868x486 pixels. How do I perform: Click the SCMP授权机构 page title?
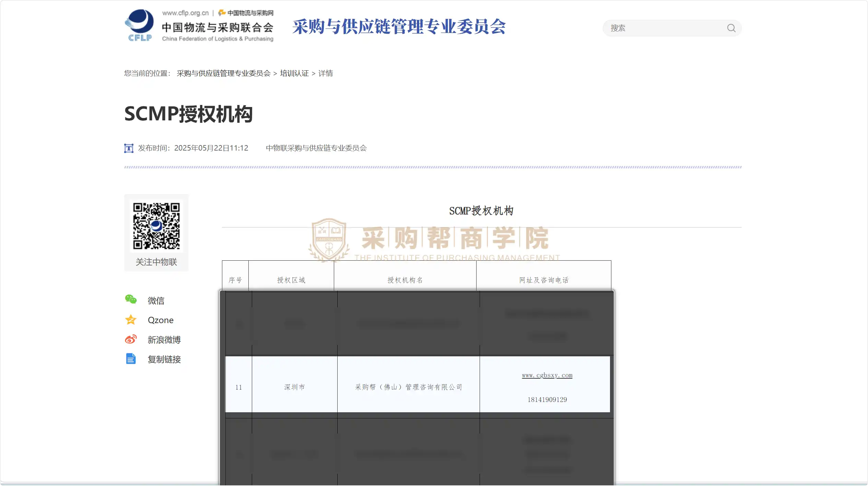pyautogui.click(x=188, y=114)
